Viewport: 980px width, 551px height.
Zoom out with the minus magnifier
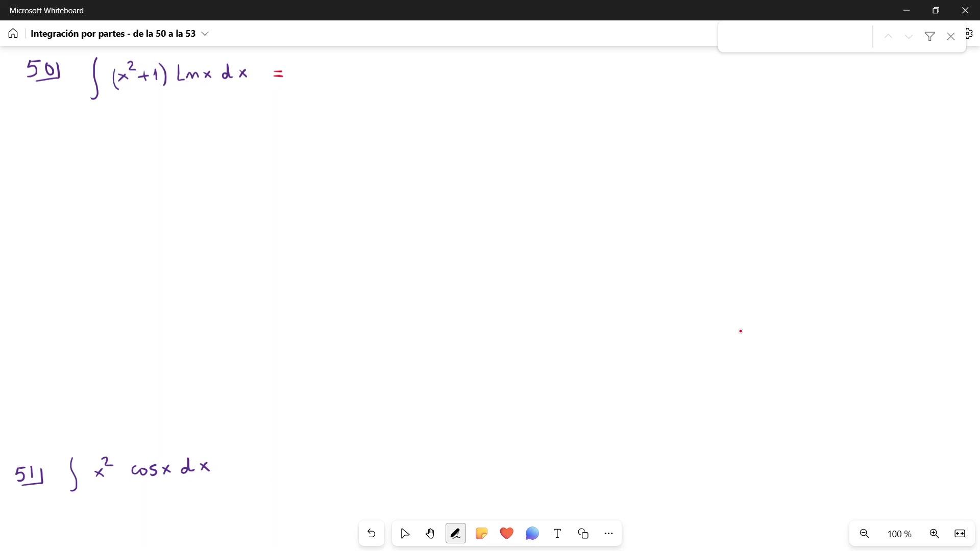click(864, 534)
